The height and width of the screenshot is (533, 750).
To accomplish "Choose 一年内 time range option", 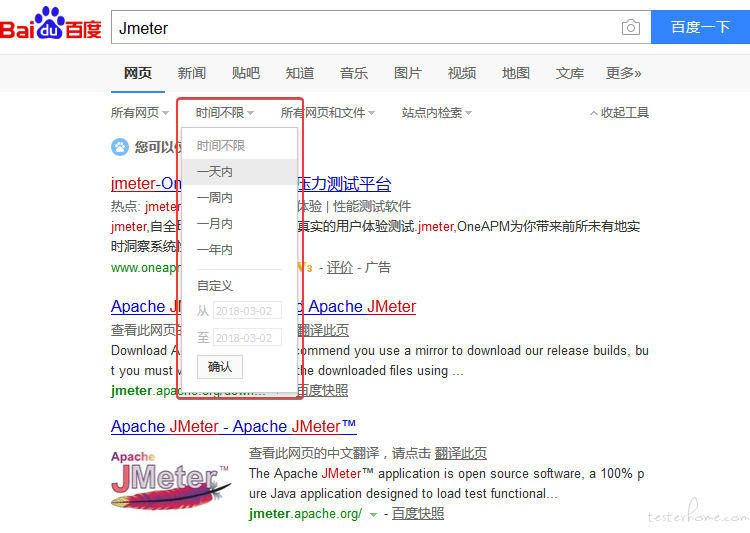I will click(240, 249).
